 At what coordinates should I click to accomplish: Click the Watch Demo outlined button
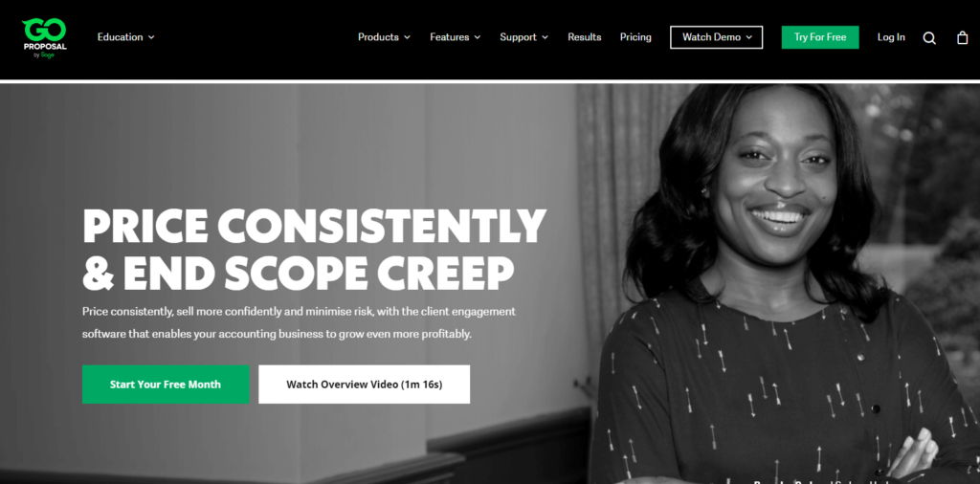point(716,37)
